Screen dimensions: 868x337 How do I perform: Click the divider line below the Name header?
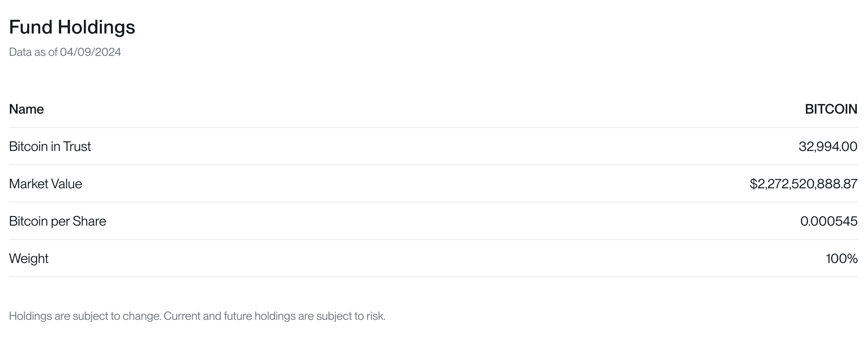tap(433, 128)
